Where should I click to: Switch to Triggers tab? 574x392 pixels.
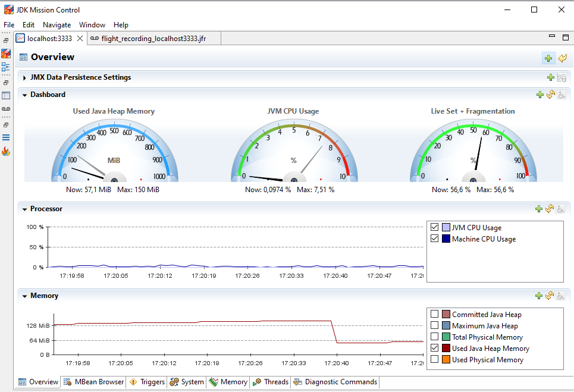tap(147, 382)
